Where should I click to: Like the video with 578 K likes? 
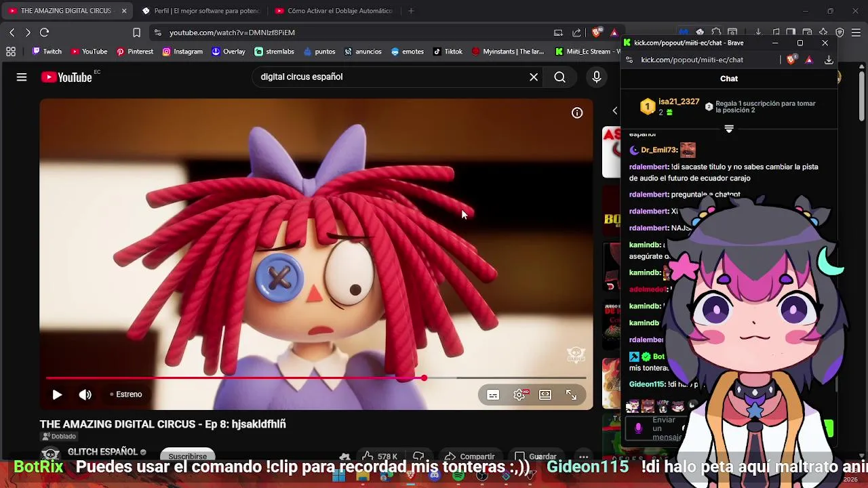click(378, 456)
